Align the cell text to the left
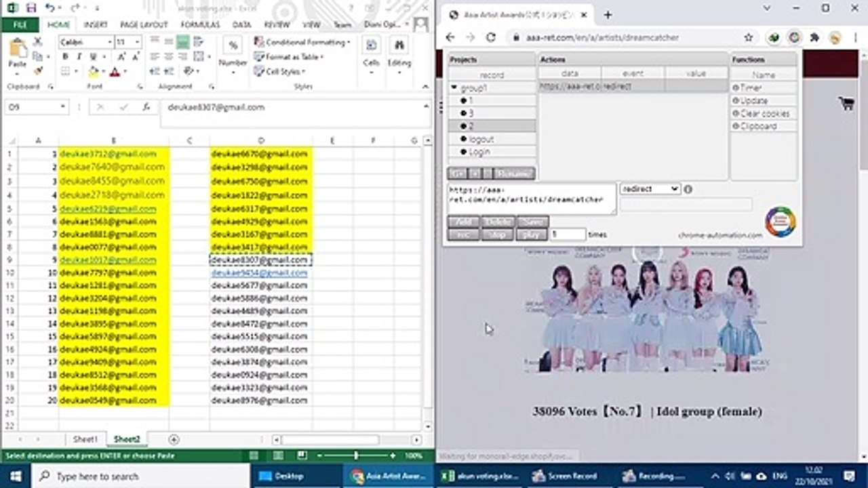This screenshot has width=868, height=488. coord(155,56)
